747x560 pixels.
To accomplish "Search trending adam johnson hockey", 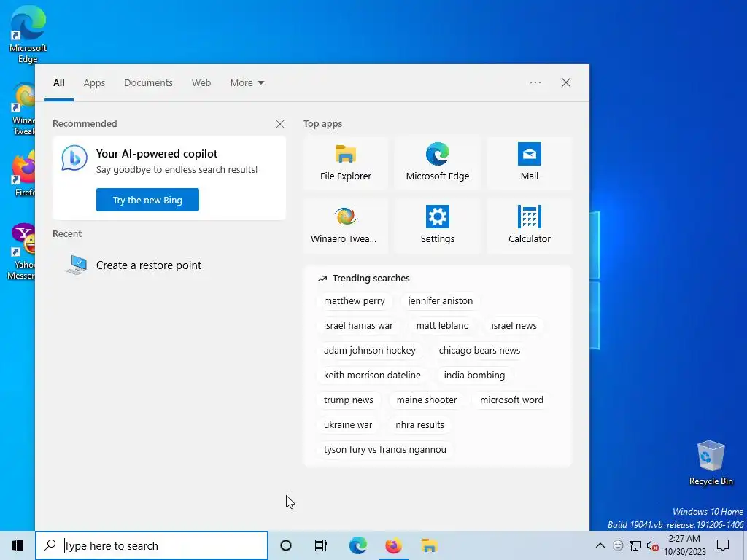I will pyautogui.click(x=370, y=351).
